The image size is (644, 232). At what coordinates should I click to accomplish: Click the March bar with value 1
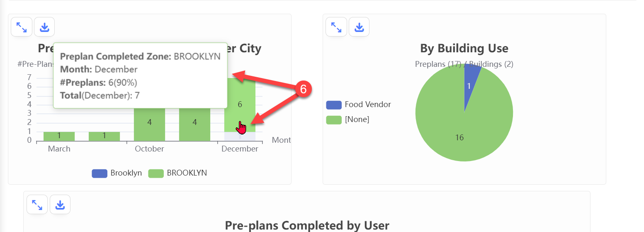tap(59, 136)
